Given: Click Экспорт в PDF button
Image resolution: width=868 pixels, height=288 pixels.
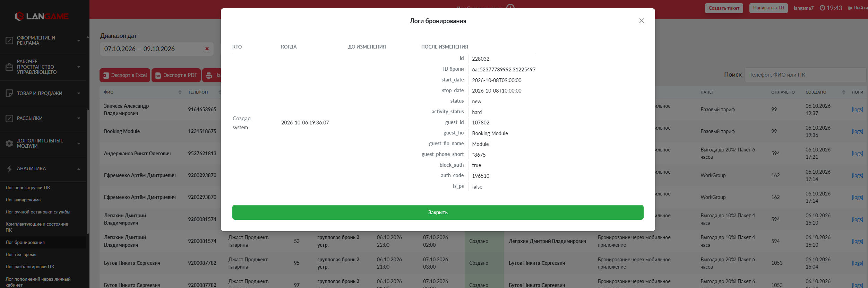Looking at the screenshot, I should (x=176, y=75).
